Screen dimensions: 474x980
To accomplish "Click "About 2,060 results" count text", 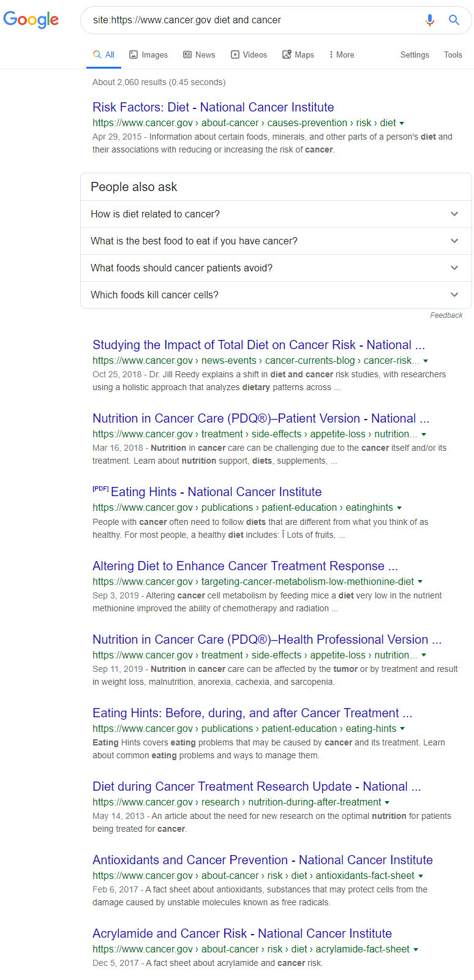I will [159, 82].
